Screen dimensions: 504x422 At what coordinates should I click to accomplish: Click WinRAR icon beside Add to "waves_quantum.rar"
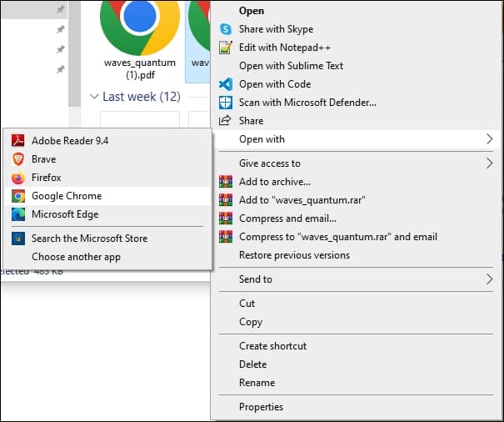tap(226, 200)
